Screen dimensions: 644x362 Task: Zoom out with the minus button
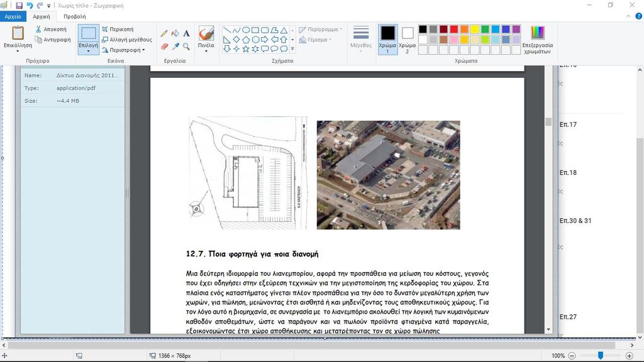coord(572,356)
